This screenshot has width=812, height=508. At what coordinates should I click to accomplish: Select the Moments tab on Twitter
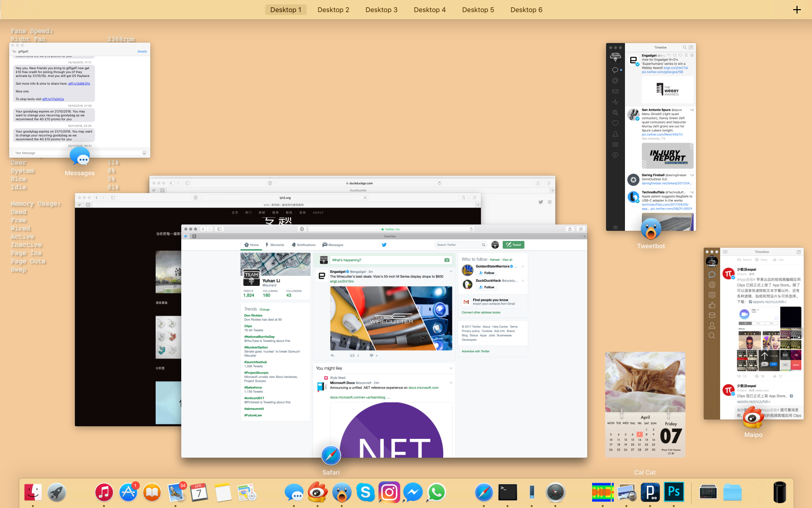pos(275,245)
